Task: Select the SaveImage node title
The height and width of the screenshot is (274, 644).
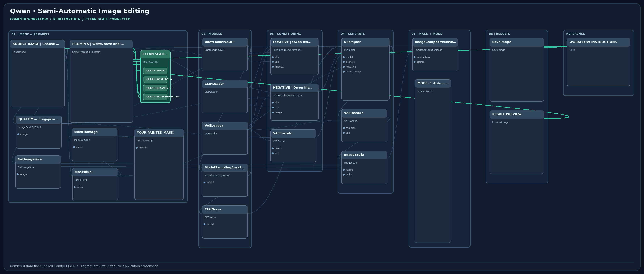Action: pyautogui.click(x=501, y=42)
